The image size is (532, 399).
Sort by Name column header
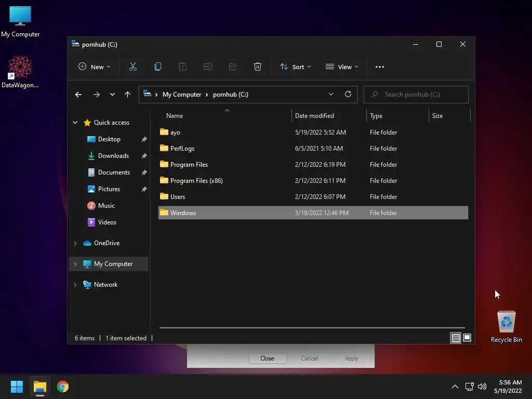tap(175, 116)
